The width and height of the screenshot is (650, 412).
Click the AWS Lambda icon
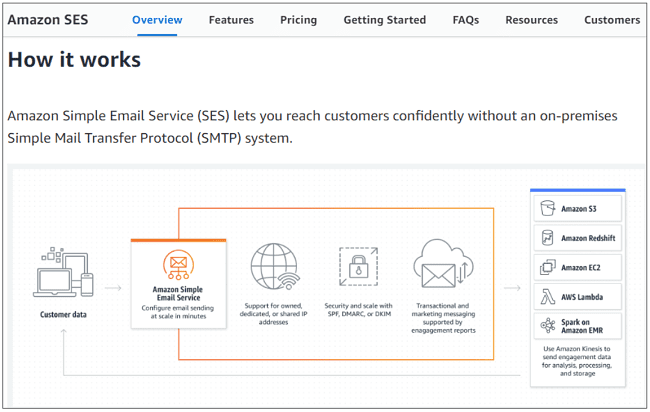point(547,297)
